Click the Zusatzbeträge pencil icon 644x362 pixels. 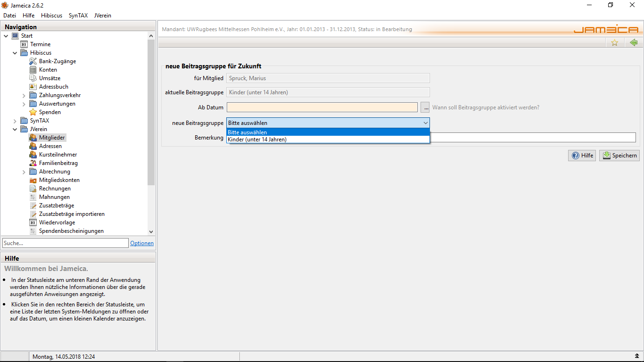pos(33,206)
